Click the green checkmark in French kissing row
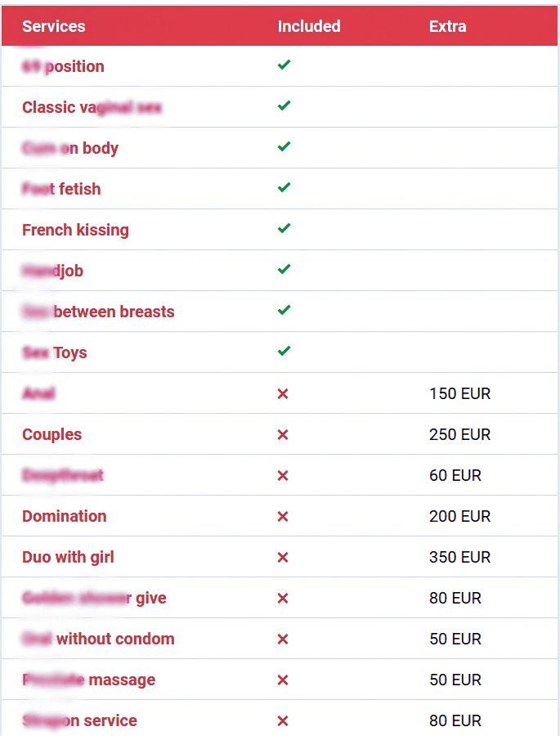This screenshot has height=736, width=560. click(x=284, y=229)
